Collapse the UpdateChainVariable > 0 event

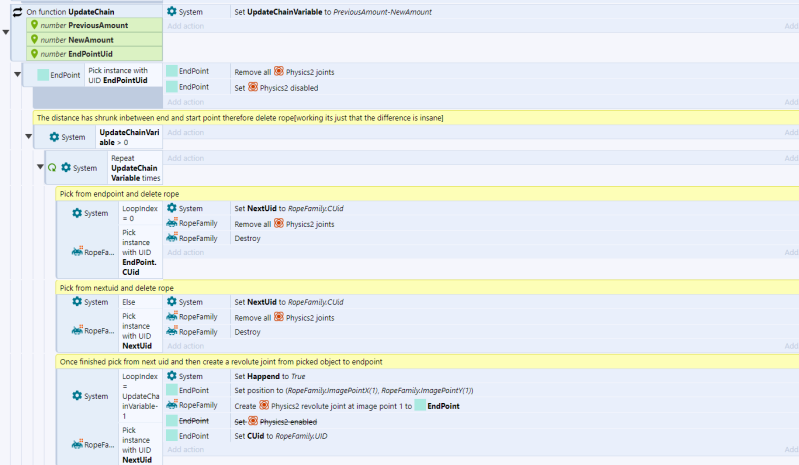tap(29, 136)
